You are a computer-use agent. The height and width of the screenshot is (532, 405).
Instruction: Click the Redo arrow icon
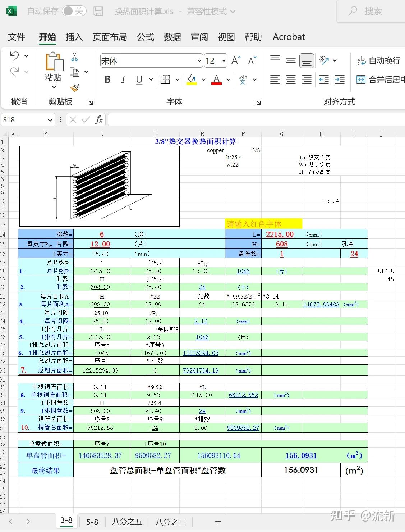click(x=14, y=72)
